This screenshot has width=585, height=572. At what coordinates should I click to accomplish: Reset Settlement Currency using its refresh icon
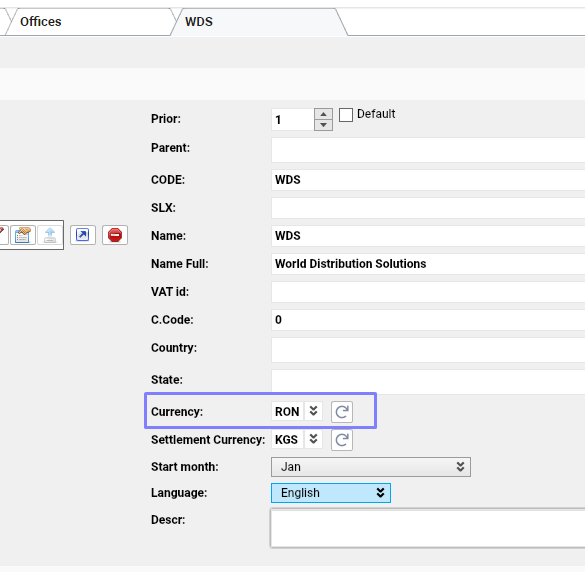tap(342, 440)
